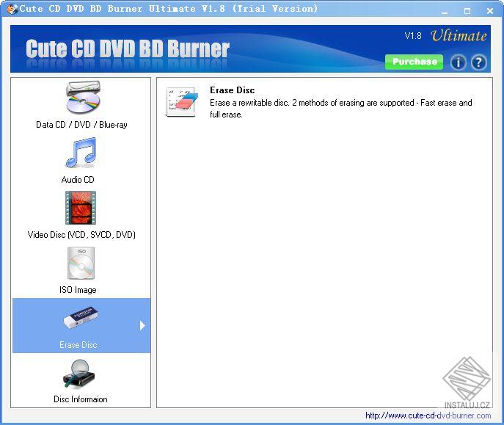The width and height of the screenshot is (504, 425).
Task: Click the "Erase Disc" heading in right panel
Action: point(232,90)
